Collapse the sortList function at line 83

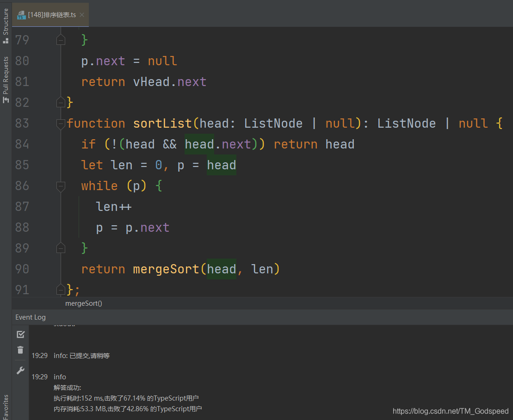(61, 124)
